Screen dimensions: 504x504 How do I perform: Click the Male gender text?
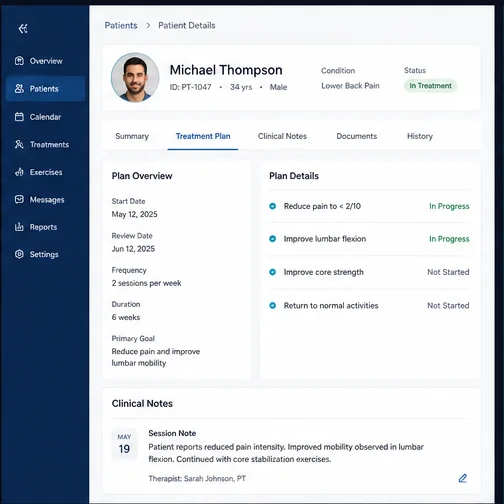(x=278, y=87)
